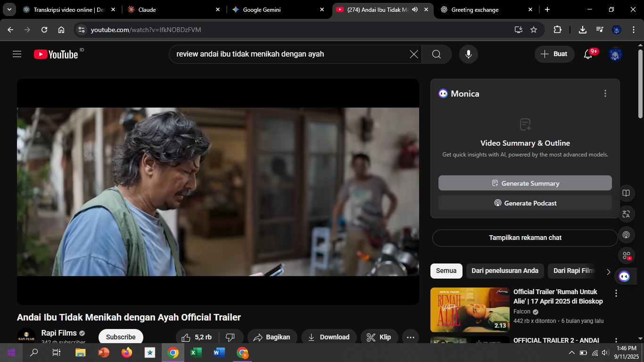Image resolution: width=644 pixels, height=362 pixels.
Task: Open more actions below the video
Action: pyautogui.click(x=411, y=337)
